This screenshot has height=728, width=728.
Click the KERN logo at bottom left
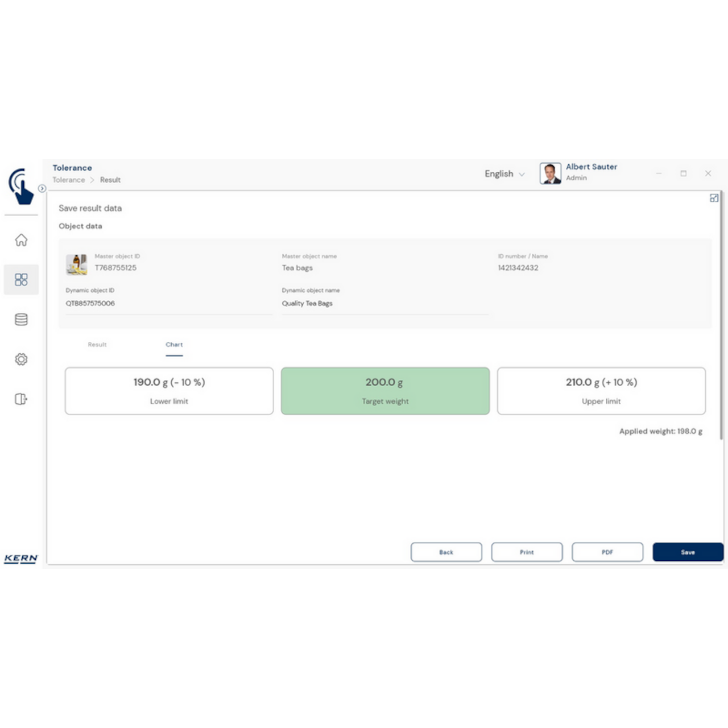[20, 559]
